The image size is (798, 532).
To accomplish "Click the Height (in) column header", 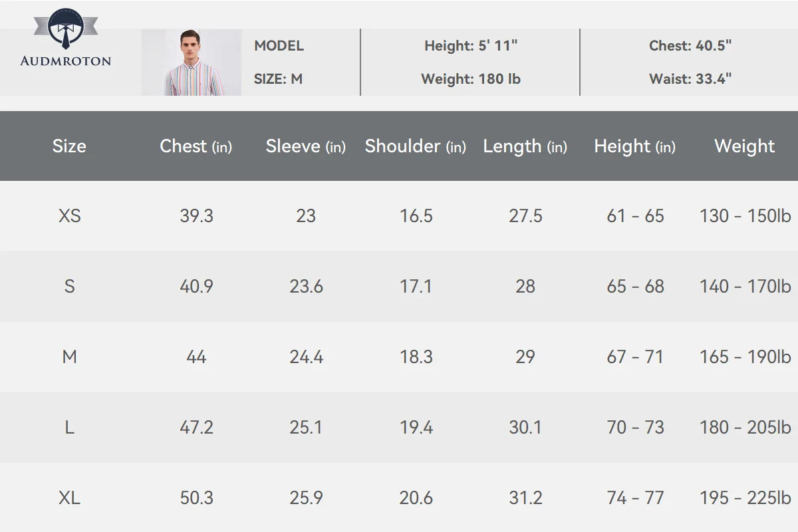I will 635,147.
